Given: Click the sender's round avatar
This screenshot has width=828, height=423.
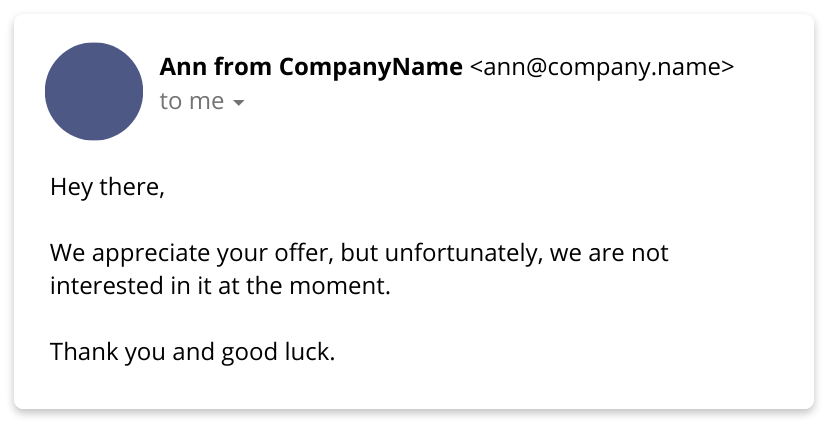Looking at the screenshot, I should [x=94, y=91].
